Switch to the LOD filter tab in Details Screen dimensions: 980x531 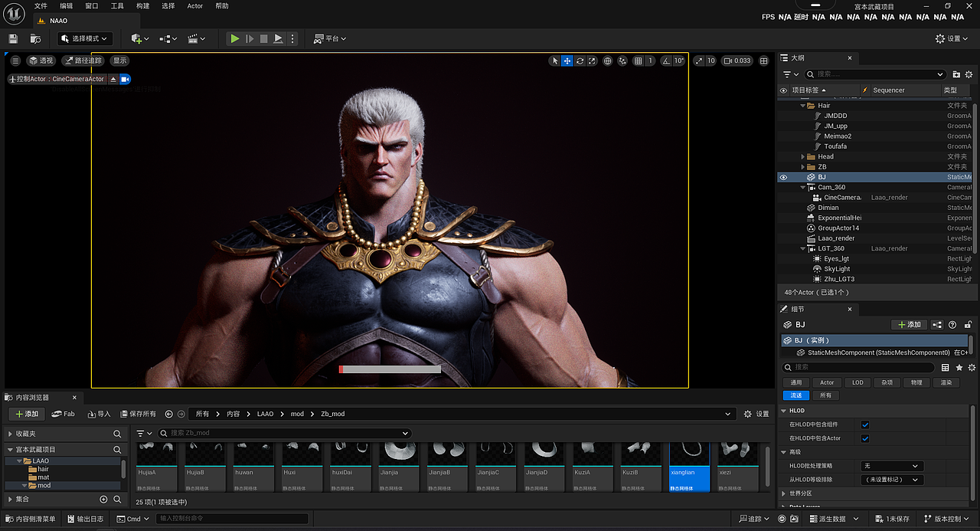coord(857,382)
